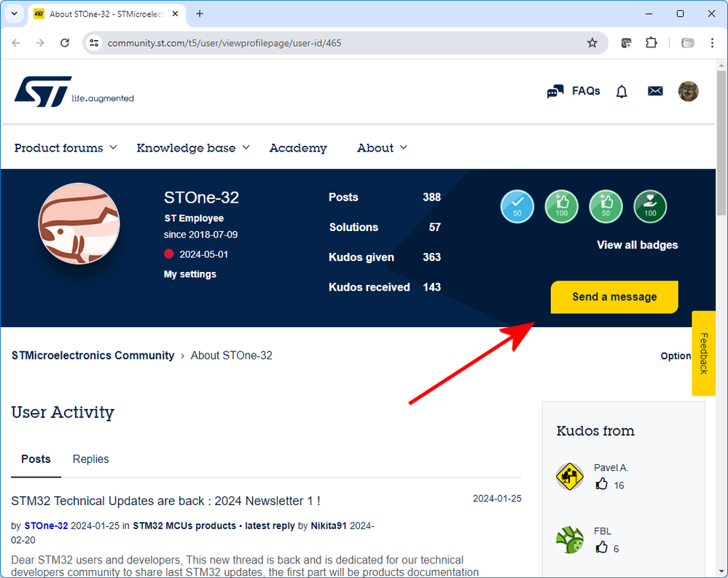This screenshot has height=578, width=728.
Task: Click the browser forward arrow
Action: pyautogui.click(x=40, y=43)
